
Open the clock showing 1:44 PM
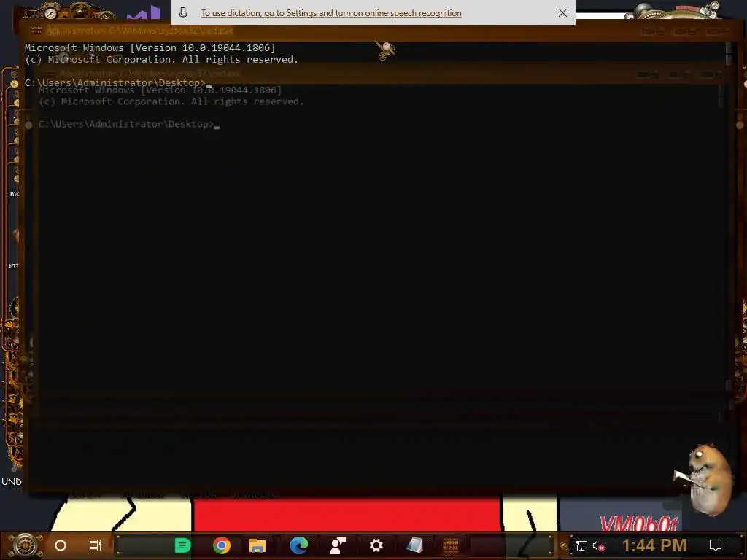(654, 545)
